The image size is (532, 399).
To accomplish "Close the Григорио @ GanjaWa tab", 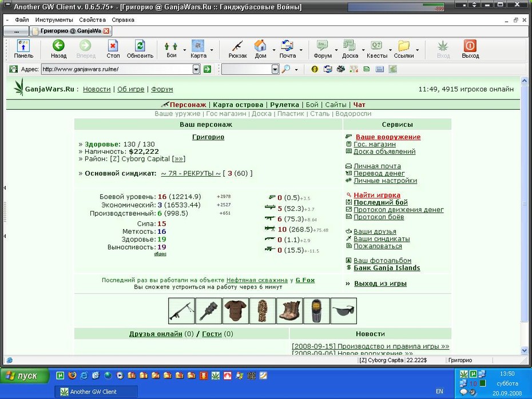I will (x=106, y=31).
